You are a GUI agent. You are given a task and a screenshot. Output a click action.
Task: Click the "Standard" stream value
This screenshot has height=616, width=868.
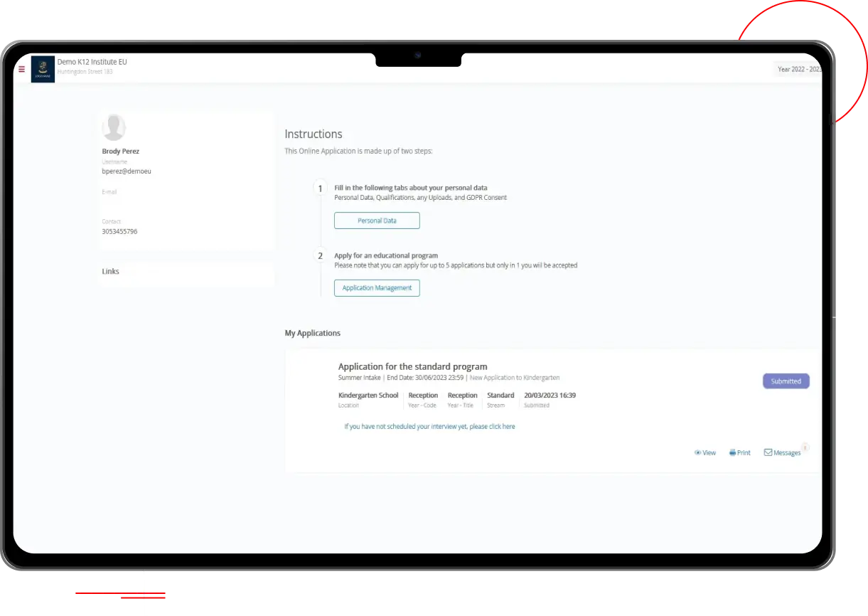click(500, 395)
